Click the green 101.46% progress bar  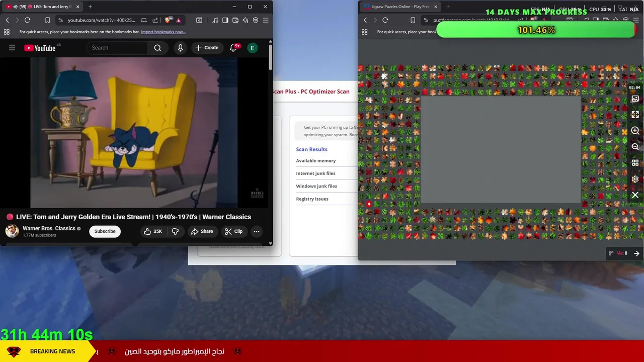pos(536,30)
